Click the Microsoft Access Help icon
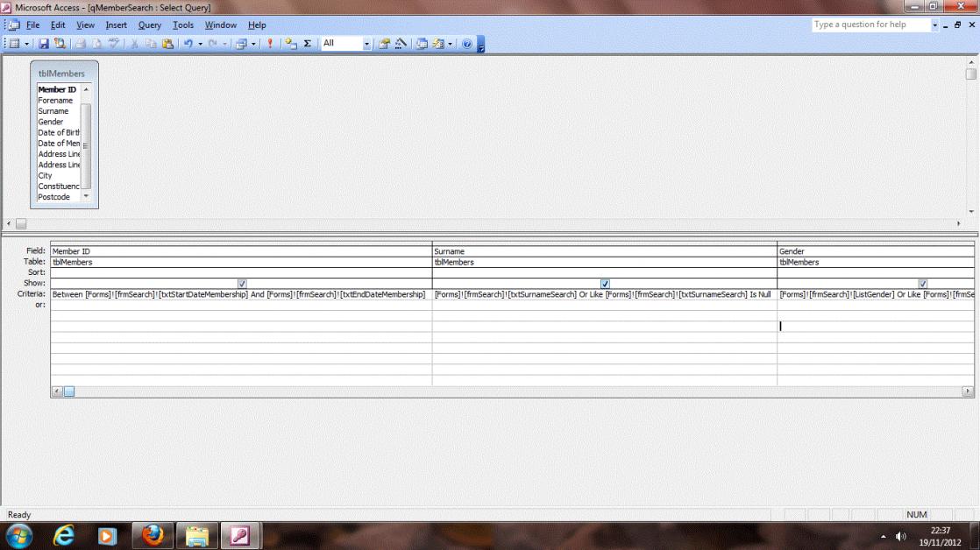980x550 pixels. pos(467,44)
